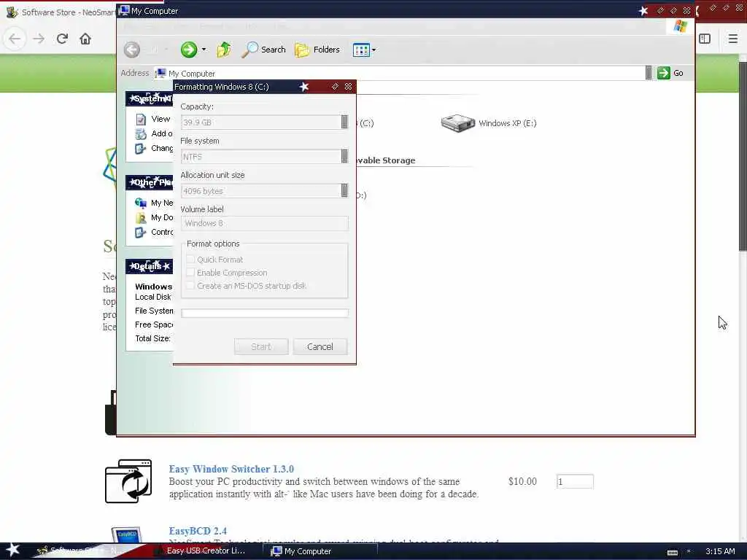
Task: Click the My Computer title bar icon
Action: pos(124,10)
